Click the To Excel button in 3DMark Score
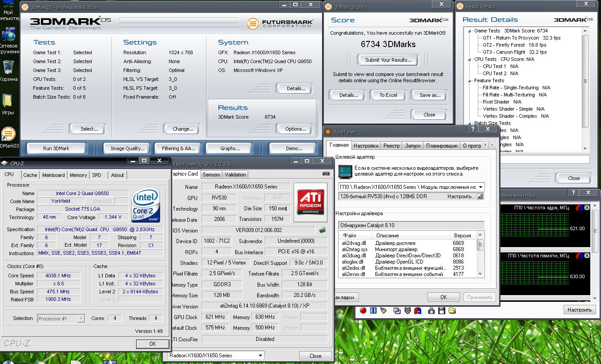 (x=388, y=95)
